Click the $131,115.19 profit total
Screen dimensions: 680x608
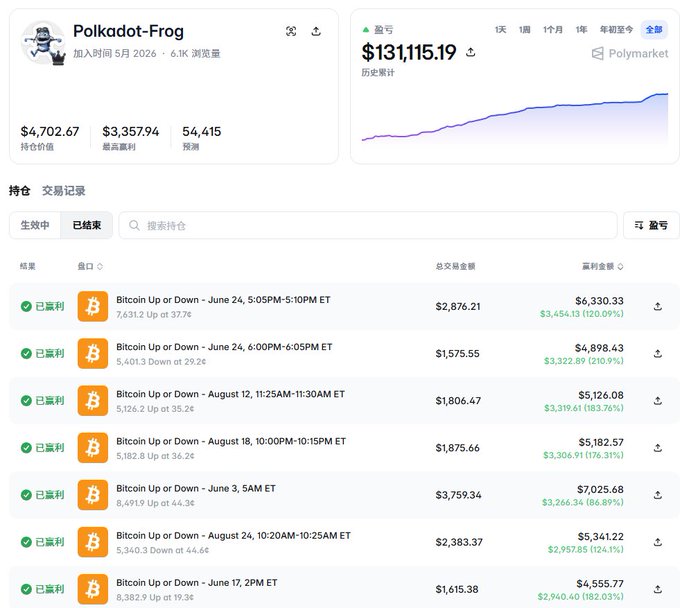click(409, 52)
